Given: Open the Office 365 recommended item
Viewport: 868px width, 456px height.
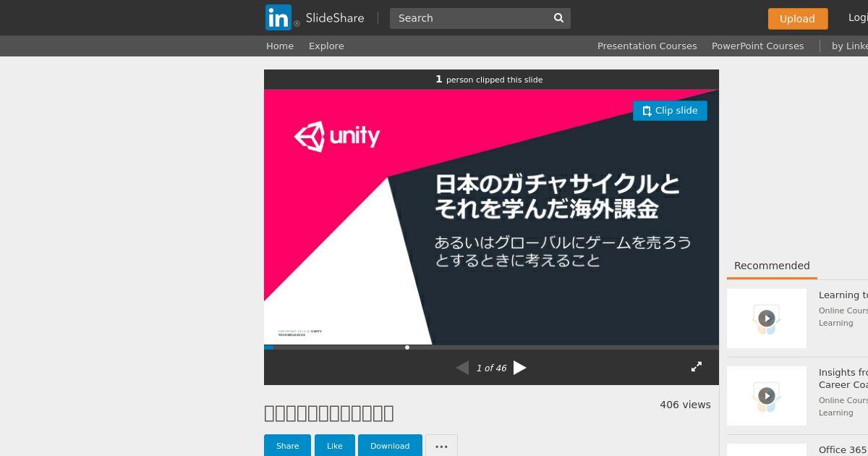Looking at the screenshot, I should (x=843, y=449).
